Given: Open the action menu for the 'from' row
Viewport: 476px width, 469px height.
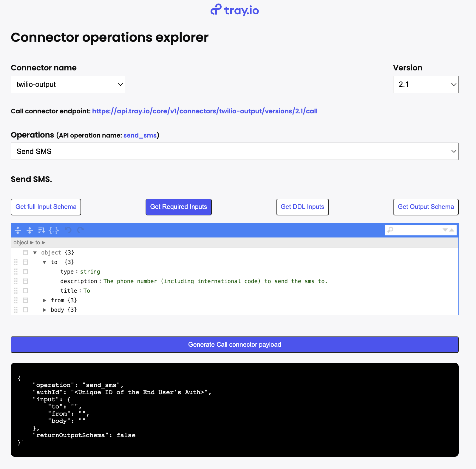Looking at the screenshot, I should [25, 300].
